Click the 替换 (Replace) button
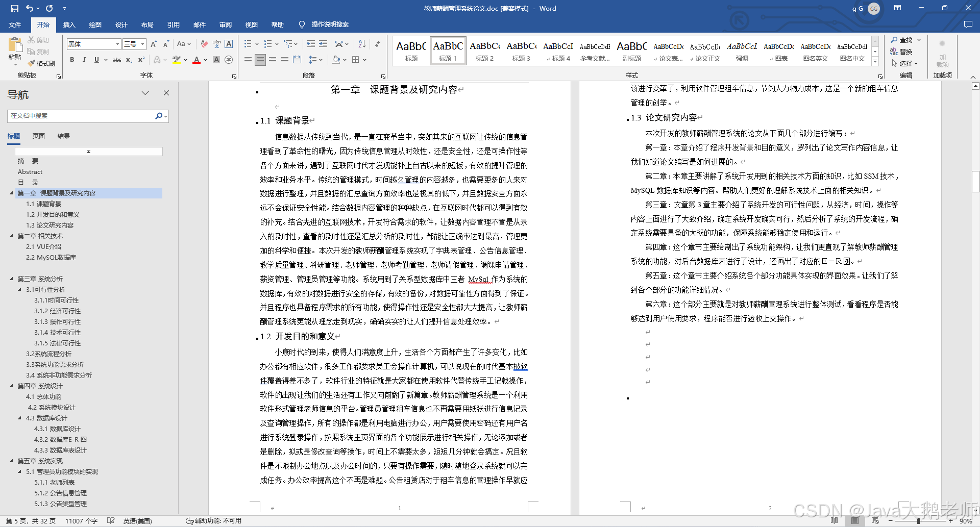Viewport: 980px width, 527px height. pyautogui.click(x=905, y=52)
